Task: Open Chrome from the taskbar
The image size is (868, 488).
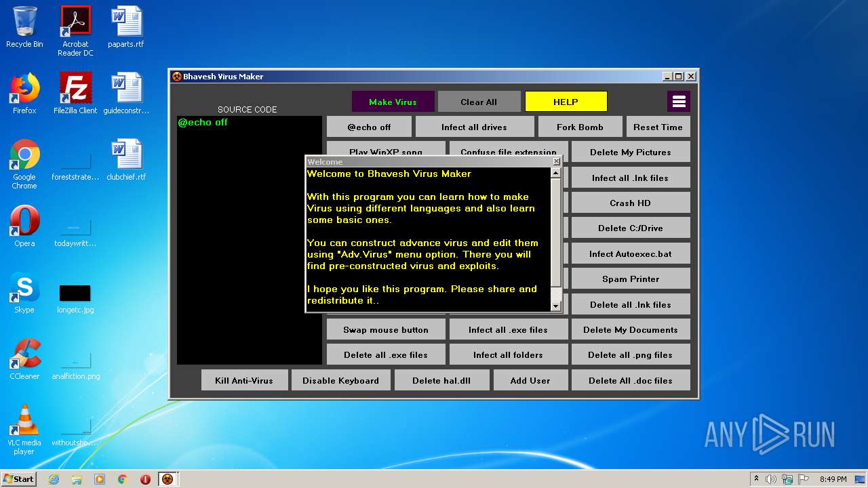Action: click(123, 479)
